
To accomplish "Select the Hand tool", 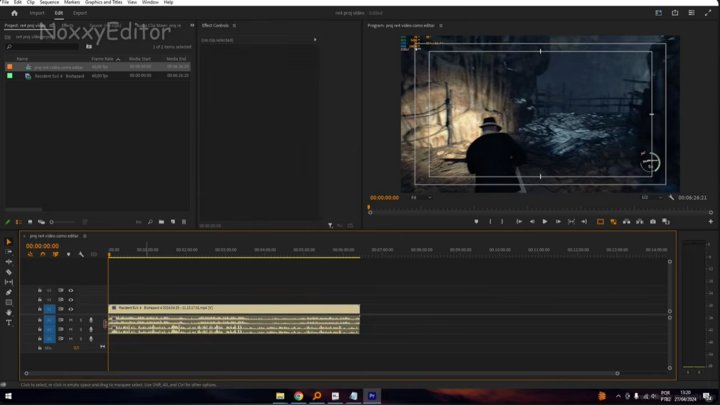I will pyautogui.click(x=8, y=312).
